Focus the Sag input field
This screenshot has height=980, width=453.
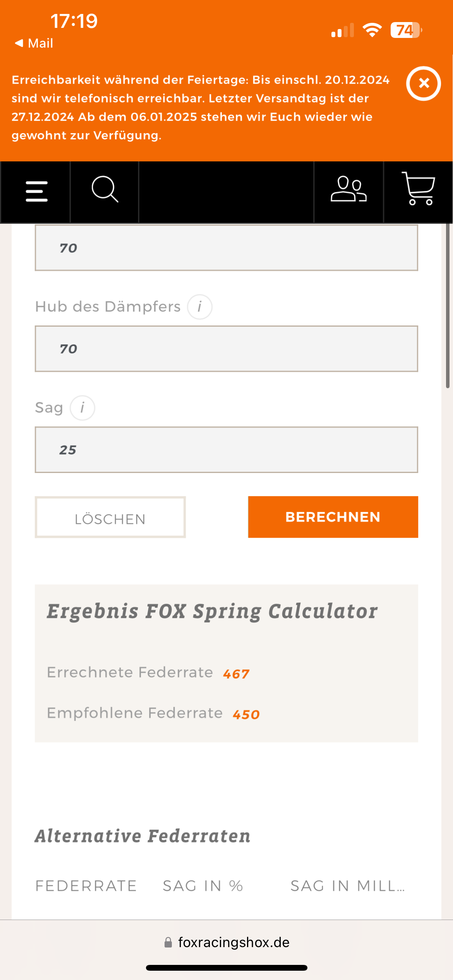coord(226,450)
